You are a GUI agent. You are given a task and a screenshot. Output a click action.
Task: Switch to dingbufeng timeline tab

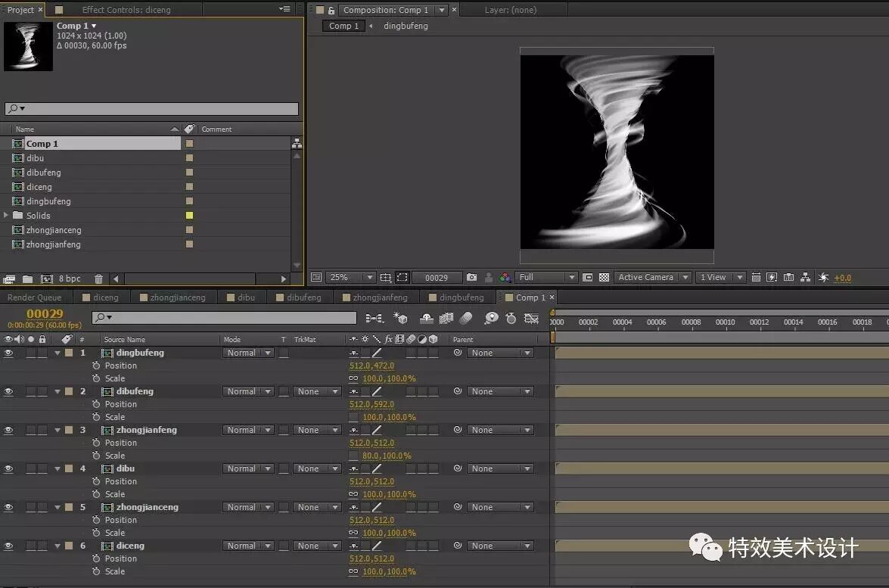[x=456, y=297]
